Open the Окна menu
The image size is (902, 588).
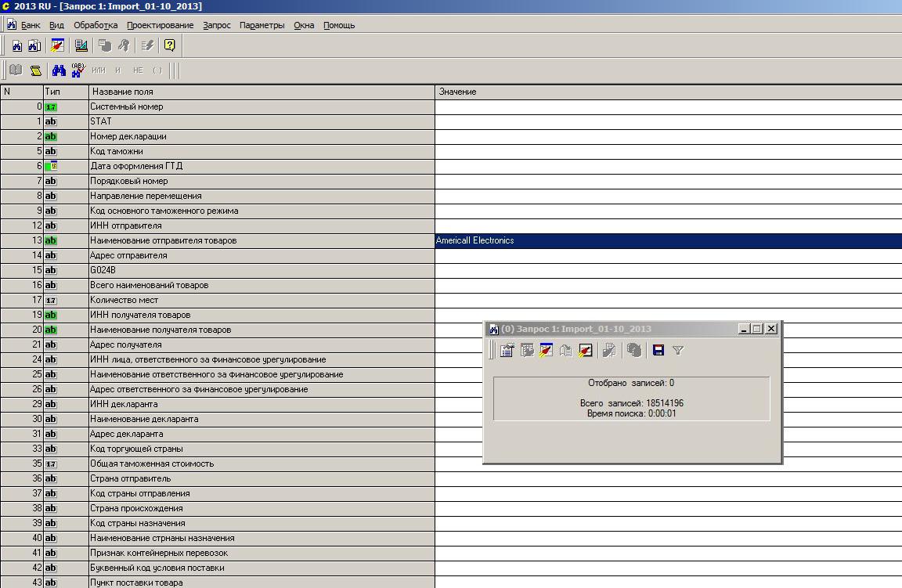pos(304,25)
